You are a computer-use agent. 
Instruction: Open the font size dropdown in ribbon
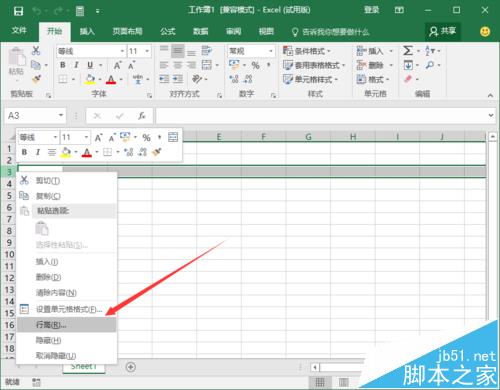(147, 51)
